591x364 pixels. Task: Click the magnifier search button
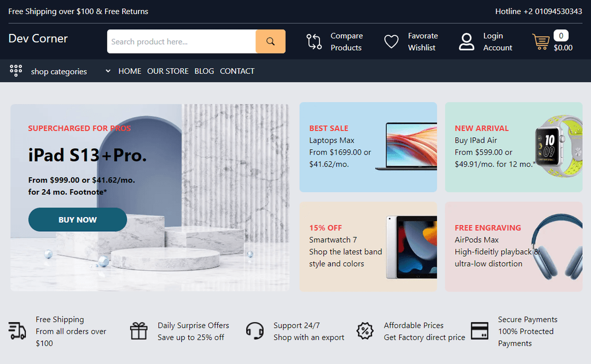click(x=270, y=42)
